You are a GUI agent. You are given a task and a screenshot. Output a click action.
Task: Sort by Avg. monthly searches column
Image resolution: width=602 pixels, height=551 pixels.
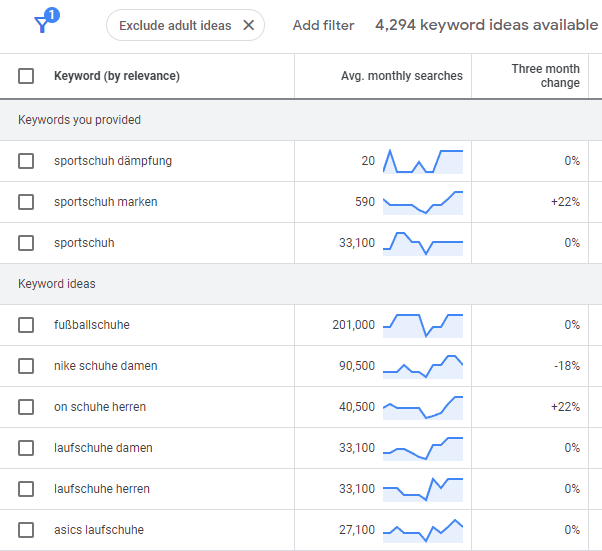(x=401, y=76)
